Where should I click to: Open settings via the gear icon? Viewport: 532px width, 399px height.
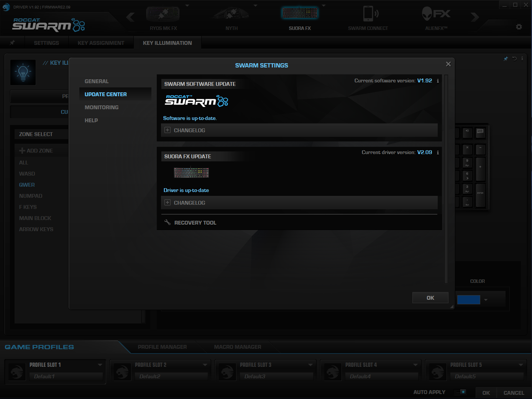(x=519, y=27)
